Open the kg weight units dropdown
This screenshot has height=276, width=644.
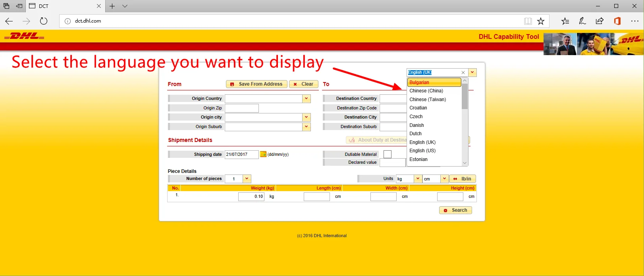(x=418, y=179)
